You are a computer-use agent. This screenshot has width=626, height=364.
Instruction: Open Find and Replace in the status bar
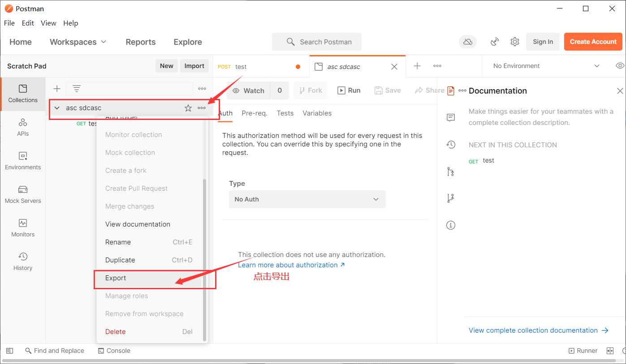(x=55, y=351)
